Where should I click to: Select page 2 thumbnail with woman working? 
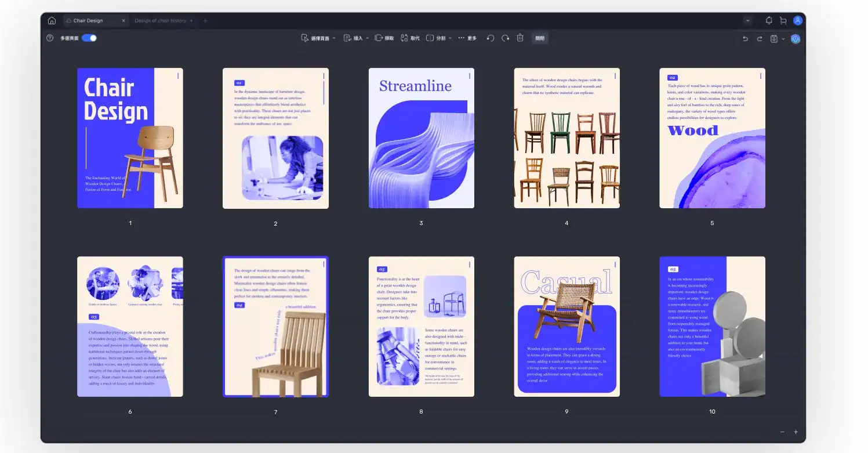click(275, 138)
